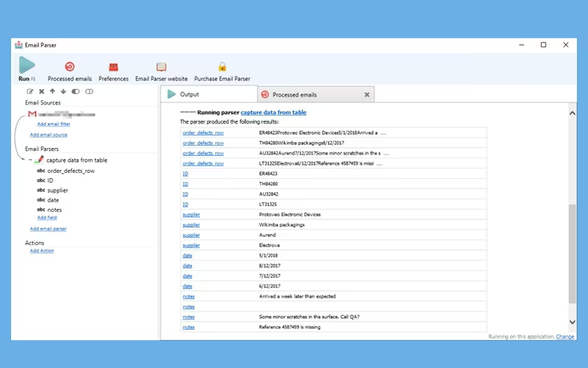The width and height of the screenshot is (588, 368).
Task: Click the text value Wikimba packagings
Action: (282, 224)
